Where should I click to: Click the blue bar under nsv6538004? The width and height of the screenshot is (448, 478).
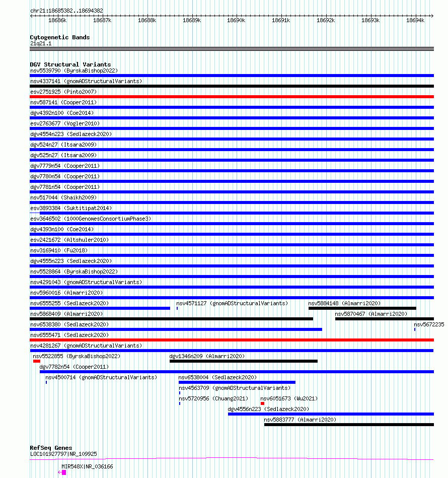click(x=237, y=382)
